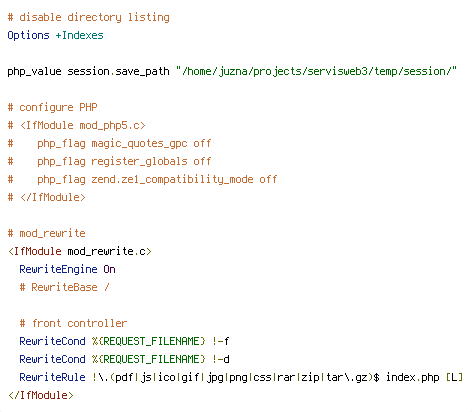472x412 pixels.
Task: Click opening IfModule mod_rewrite.c tag
Action: tap(80, 251)
